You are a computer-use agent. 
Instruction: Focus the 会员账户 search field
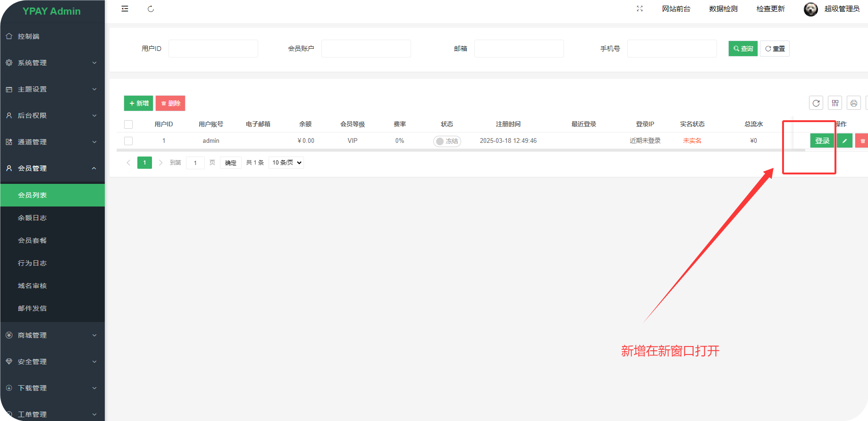366,49
